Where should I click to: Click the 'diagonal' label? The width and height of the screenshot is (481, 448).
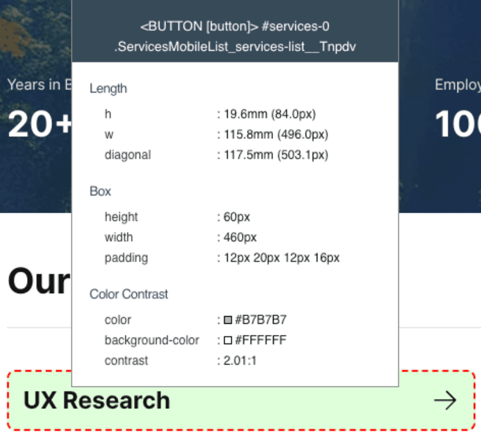tap(128, 155)
